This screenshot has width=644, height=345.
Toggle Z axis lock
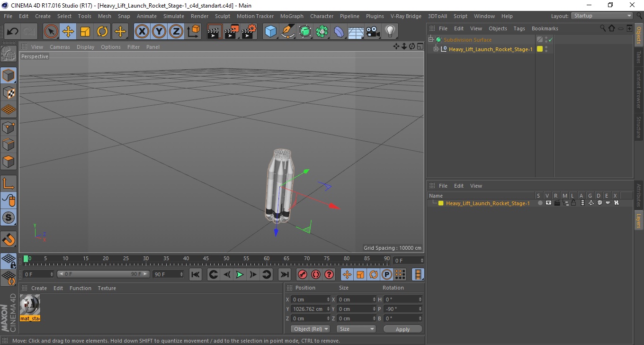(176, 32)
